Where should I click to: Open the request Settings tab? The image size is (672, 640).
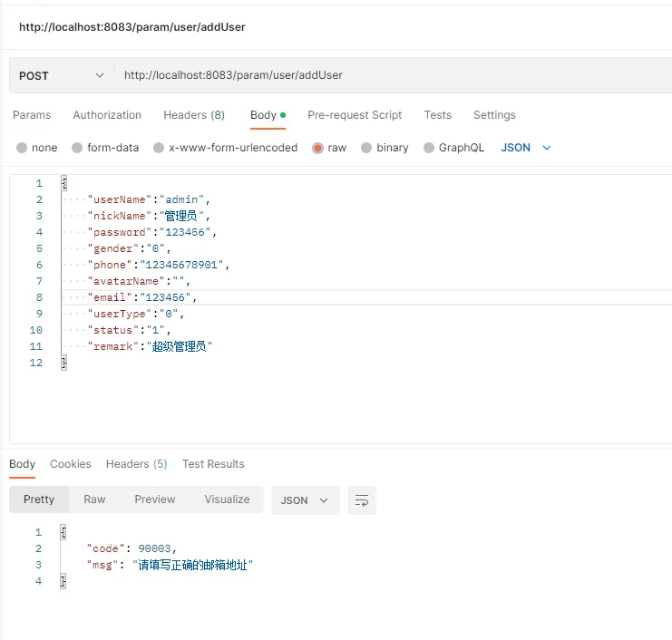[494, 115]
